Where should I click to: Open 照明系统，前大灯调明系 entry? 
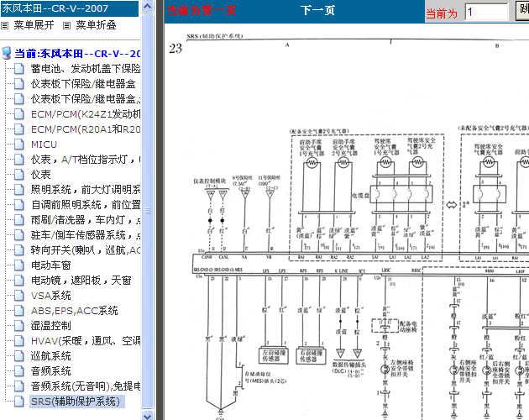86,190
